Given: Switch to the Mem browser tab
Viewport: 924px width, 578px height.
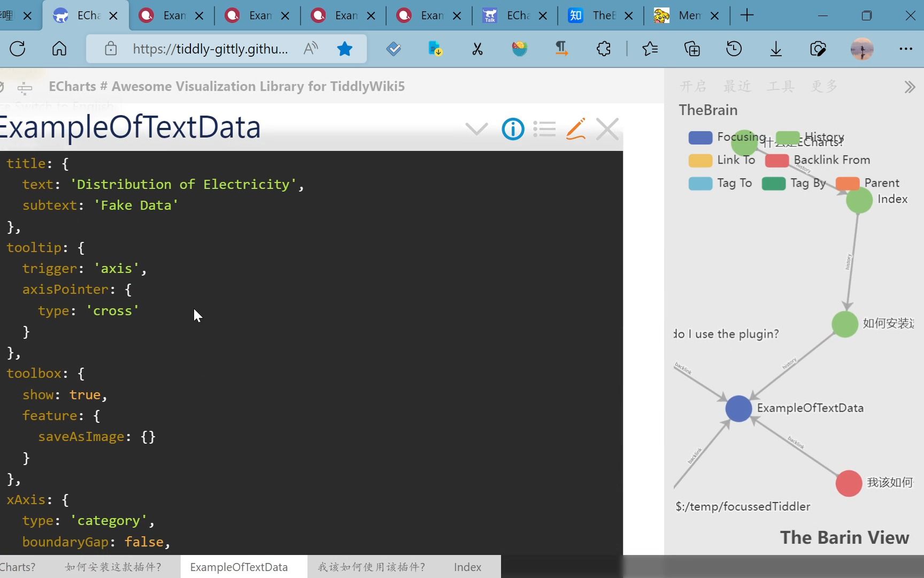Looking at the screenshot, I should (x=687, y=16).
